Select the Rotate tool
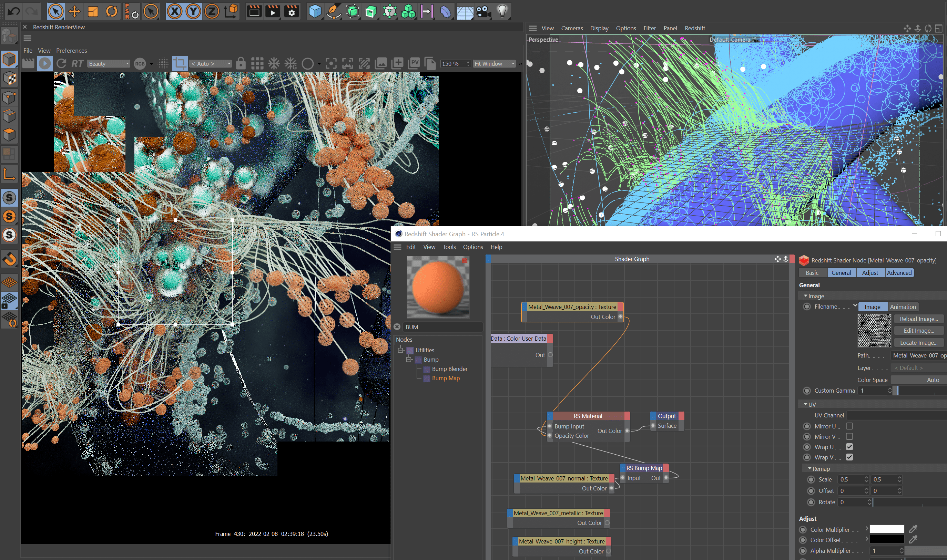The image size is (947, 560). [111, 11]
